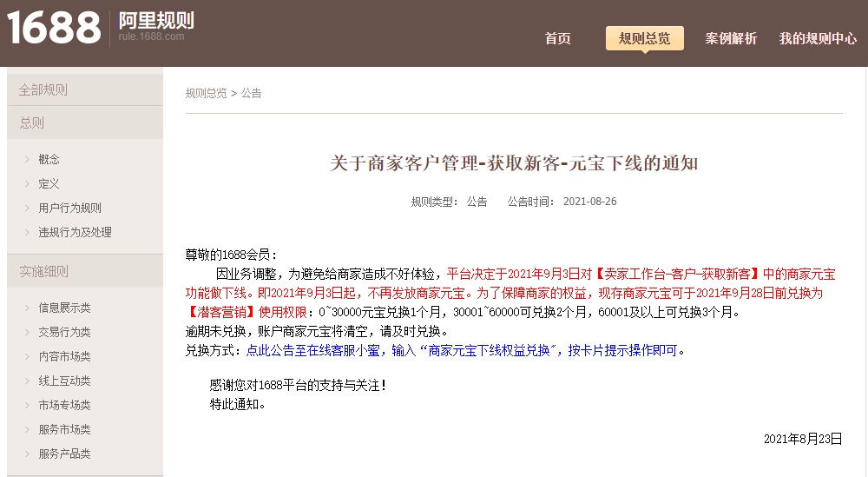Open the 首页 navigation tab

pos(557,38)
